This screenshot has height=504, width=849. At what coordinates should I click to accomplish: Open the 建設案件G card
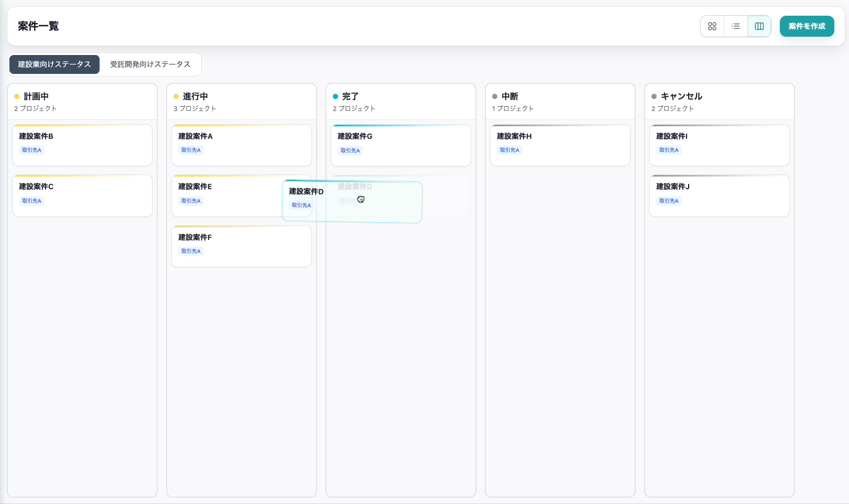click(401, 145)
